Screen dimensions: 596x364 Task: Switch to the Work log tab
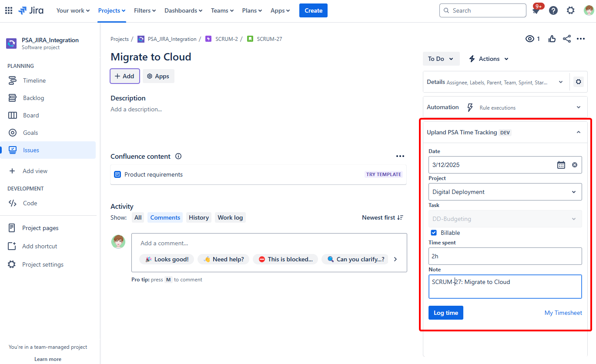[x=230, y=217]
